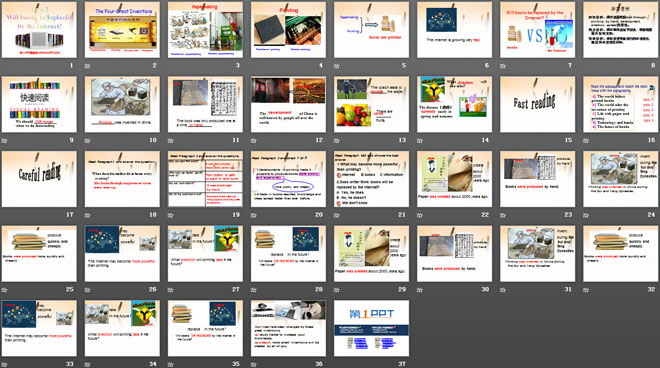Select slide 19 question table thumbnail
This screenshot has height=368, width=660.
(205, 179)
